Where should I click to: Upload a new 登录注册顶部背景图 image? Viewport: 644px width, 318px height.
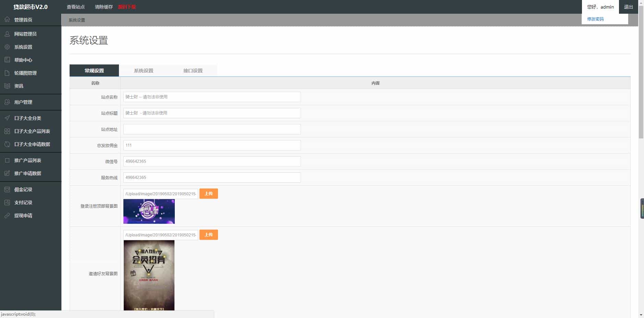pos(209,194)
